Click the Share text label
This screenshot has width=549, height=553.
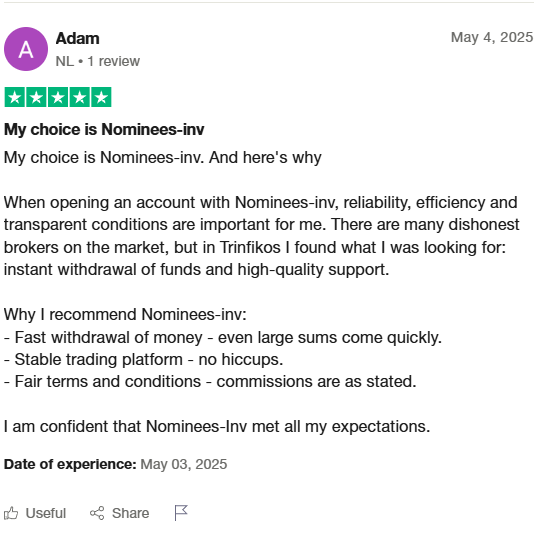pos(130,513)
